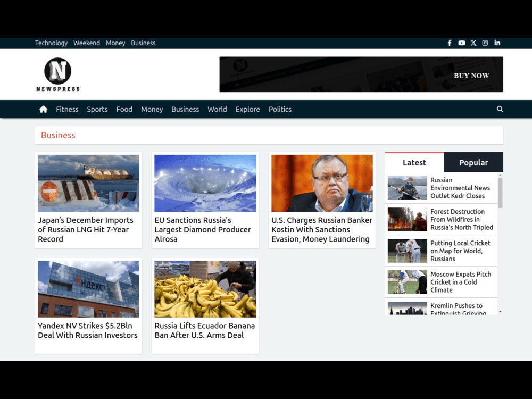Open Yandex NV $5.2Bln deal headline
The height and width of the screenshot is (399, 532).
pyautogui.click(x=88, y=330)
